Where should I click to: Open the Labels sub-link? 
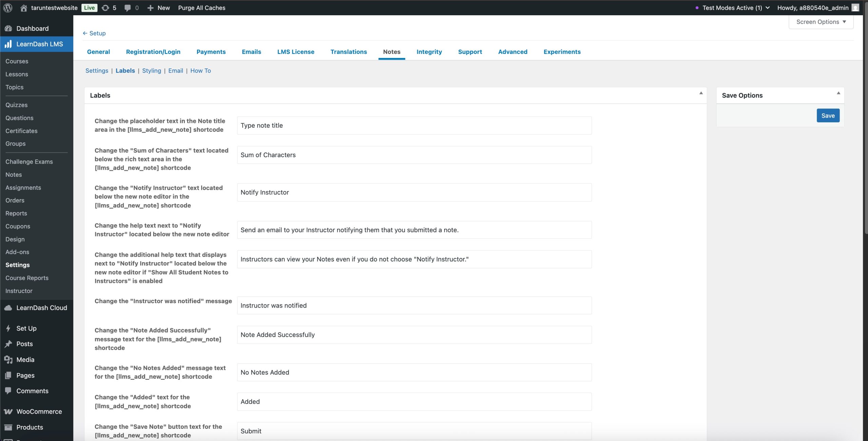125,70
